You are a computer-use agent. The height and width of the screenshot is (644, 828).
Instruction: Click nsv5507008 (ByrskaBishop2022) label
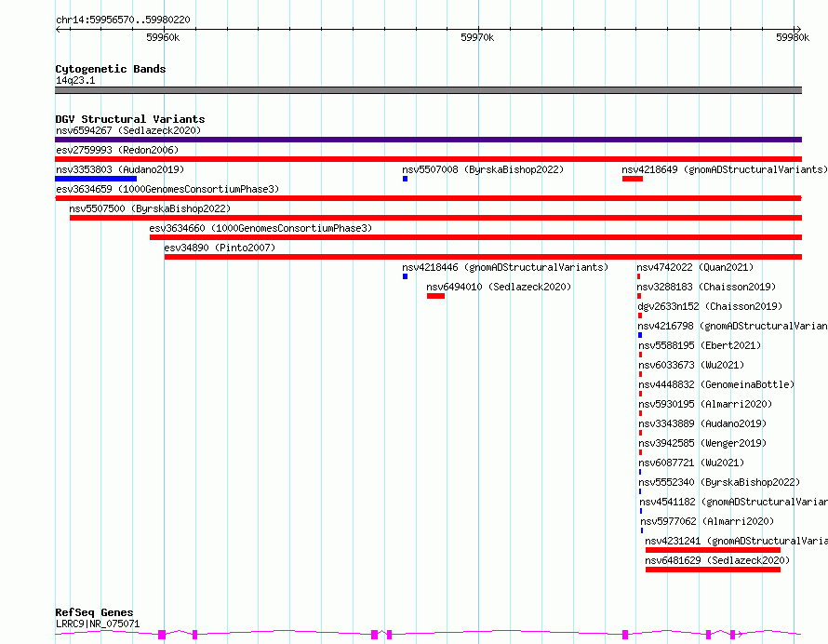coord(483,169)
